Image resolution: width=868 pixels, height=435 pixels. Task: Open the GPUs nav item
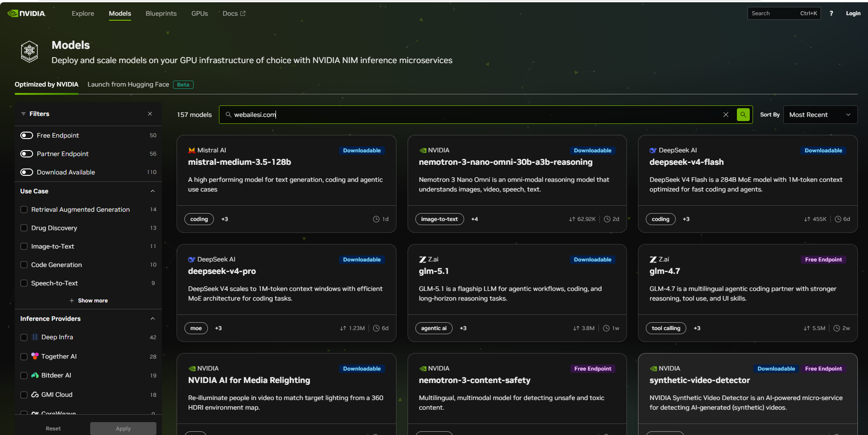coord(200,13)
